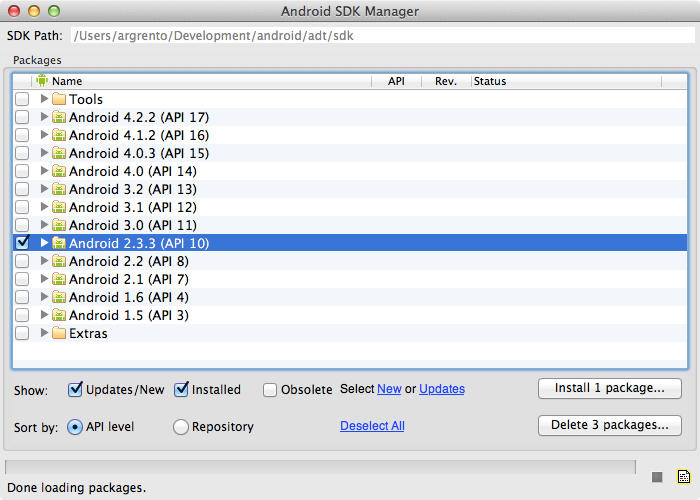700x500 pixels.
Task: Click the SDK Path text field
Action: [x=380, y=35]
